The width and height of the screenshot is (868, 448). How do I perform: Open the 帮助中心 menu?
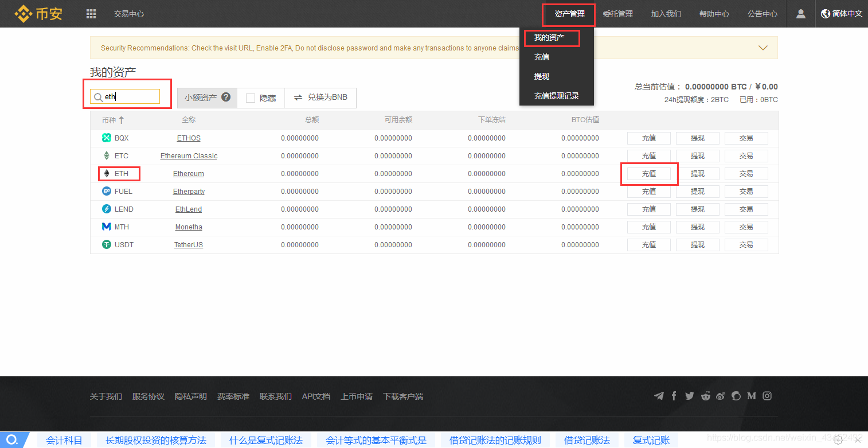click(714, 14)
